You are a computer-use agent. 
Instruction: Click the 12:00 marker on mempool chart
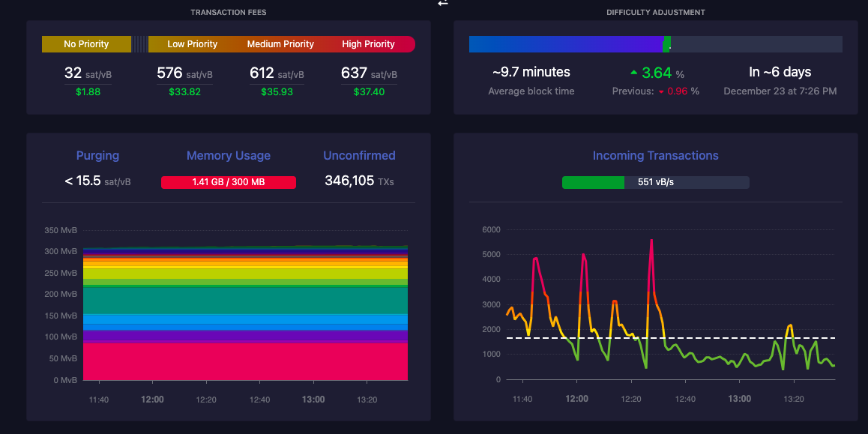tap(152, 399)
